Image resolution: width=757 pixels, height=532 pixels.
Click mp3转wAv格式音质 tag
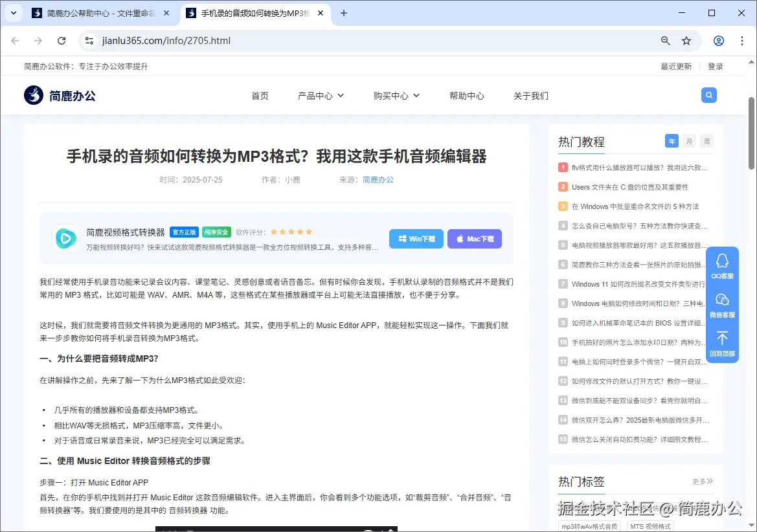click(x=589, y=526)
